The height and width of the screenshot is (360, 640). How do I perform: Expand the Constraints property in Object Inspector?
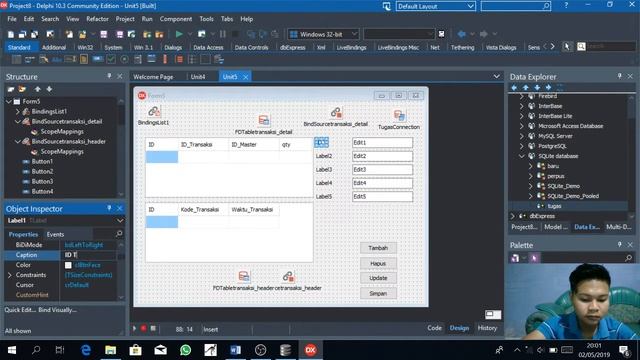click(x=10, y=275)
